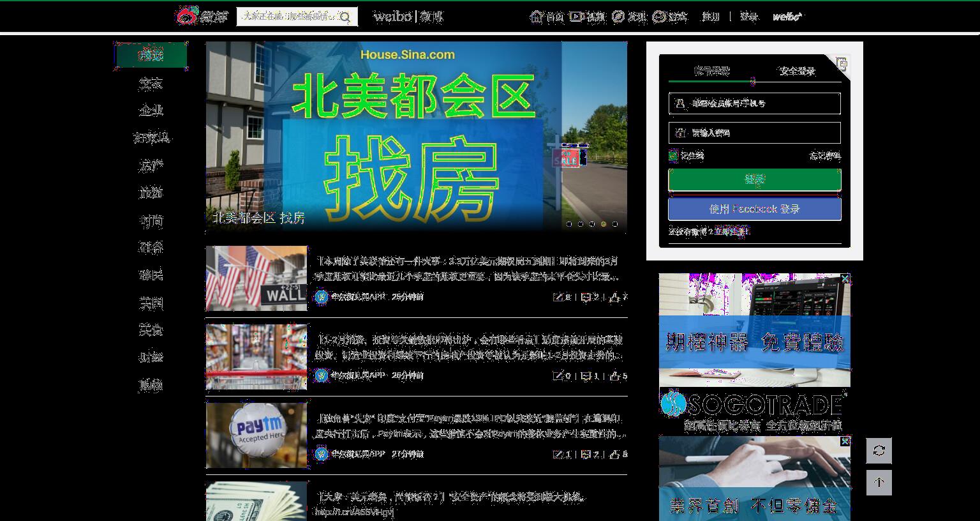
Task: Focus the account/phone number input field
Action: 755,103
